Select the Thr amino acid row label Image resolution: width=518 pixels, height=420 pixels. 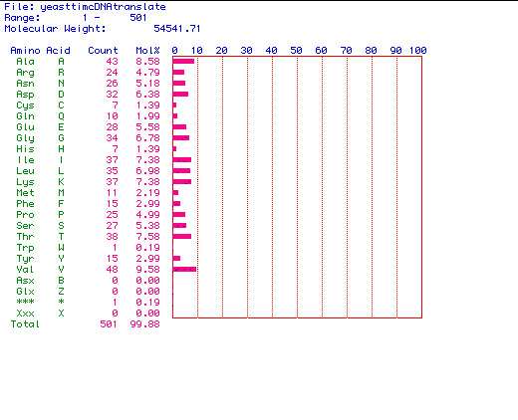[25, 237]
